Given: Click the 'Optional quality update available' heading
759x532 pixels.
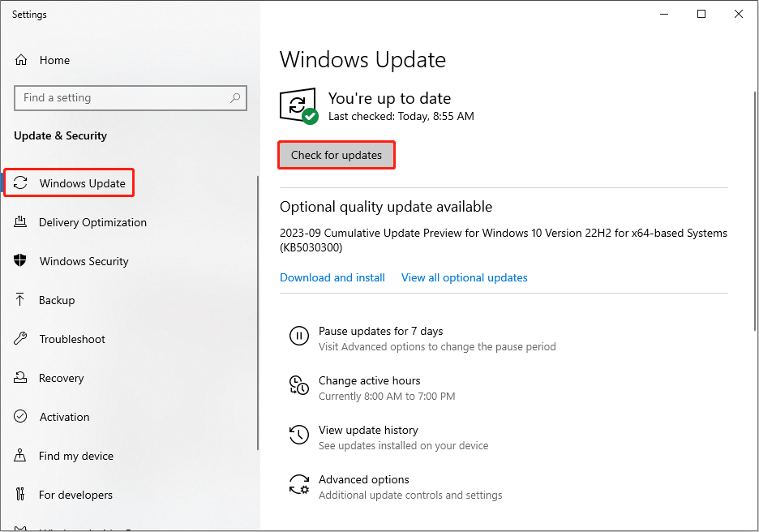Looking at the screenshot, I should tap(386, 207).
